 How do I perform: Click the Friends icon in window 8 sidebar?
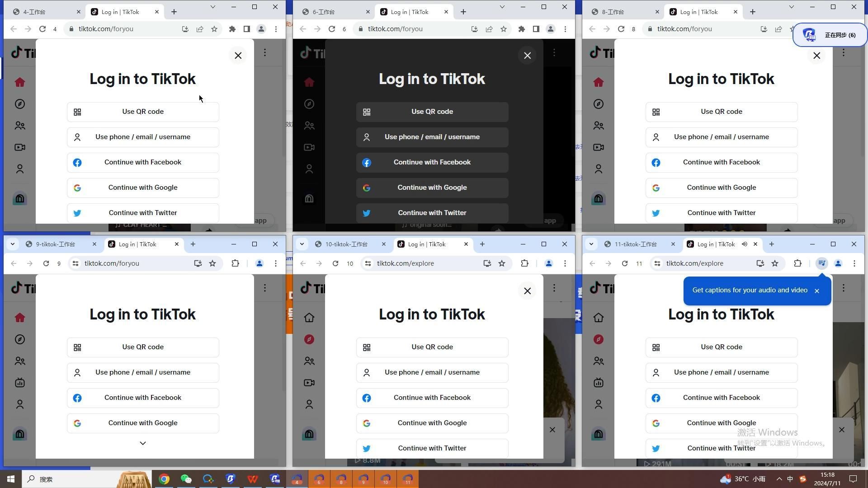[x=599, y=126]
